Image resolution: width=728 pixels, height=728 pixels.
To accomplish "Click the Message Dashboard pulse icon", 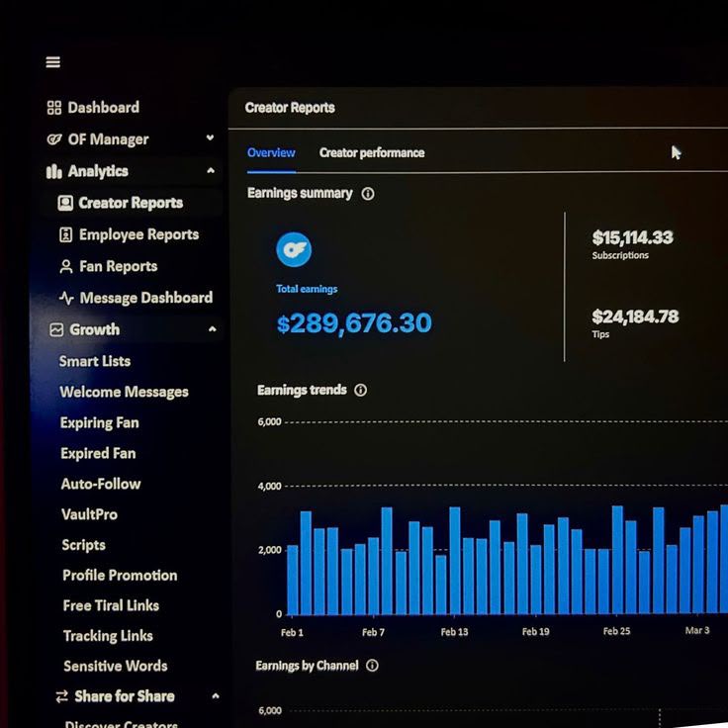I will point(66,298).
